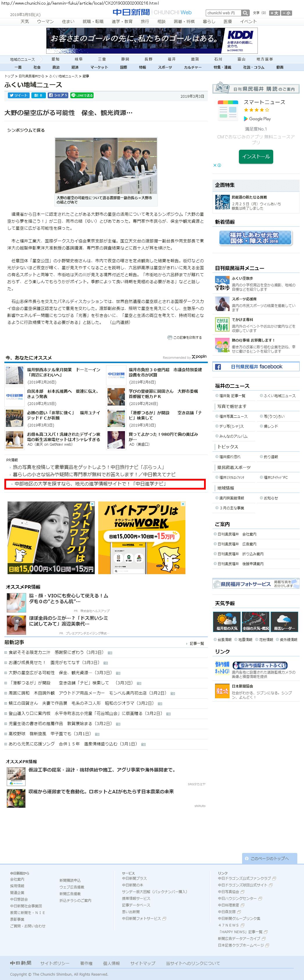Image resolution: width=304 pixels, height=980 pixels.
Task: Open the 福井 regional news tab
Action: click(x=171, y=59)
